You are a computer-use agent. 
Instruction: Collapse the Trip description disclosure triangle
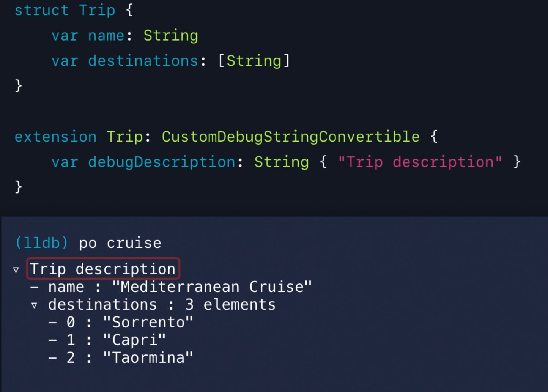tap(16, 270)
